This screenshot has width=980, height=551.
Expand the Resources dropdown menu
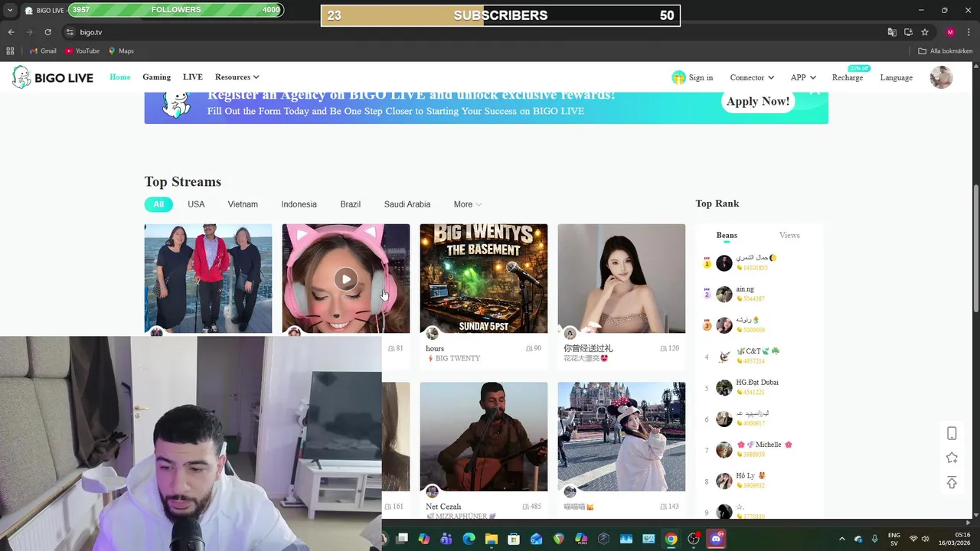point(237,77)
